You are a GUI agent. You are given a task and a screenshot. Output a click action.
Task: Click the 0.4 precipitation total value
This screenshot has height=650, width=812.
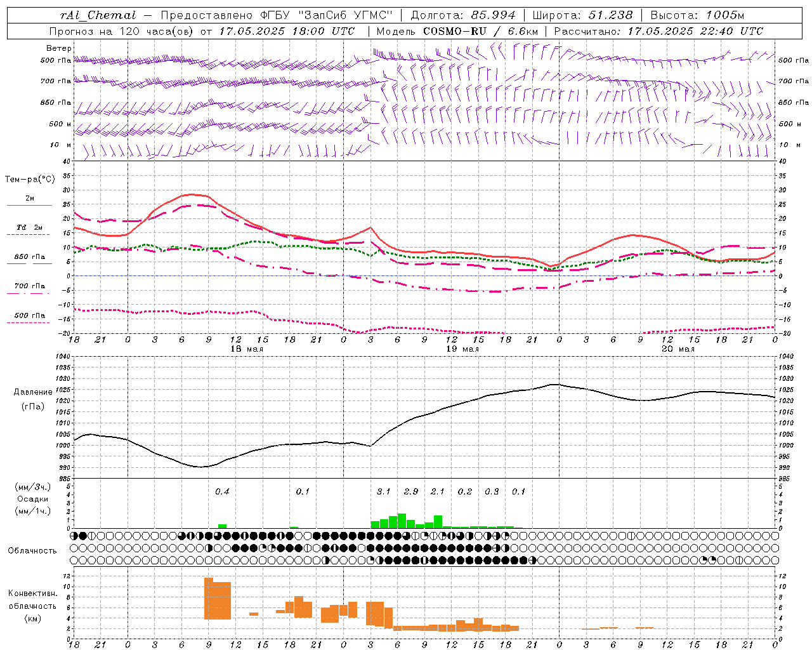point(222,491)
